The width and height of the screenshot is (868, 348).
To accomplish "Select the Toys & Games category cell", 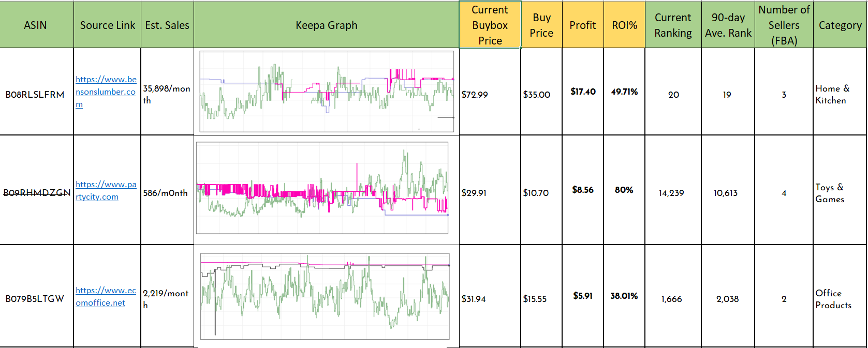I will 840,190.
